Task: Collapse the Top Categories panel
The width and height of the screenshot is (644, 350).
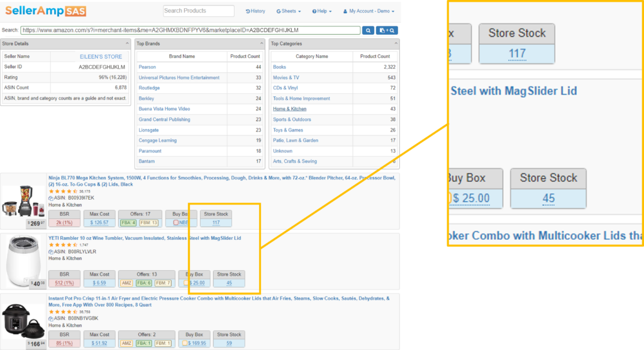Action: [x=396, y=43]
